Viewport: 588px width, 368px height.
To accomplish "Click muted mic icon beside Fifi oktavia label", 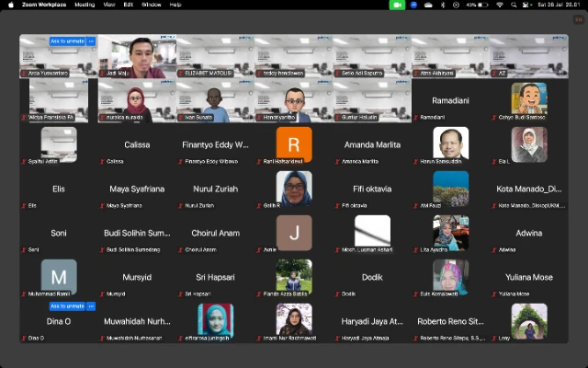I will 337,206.
